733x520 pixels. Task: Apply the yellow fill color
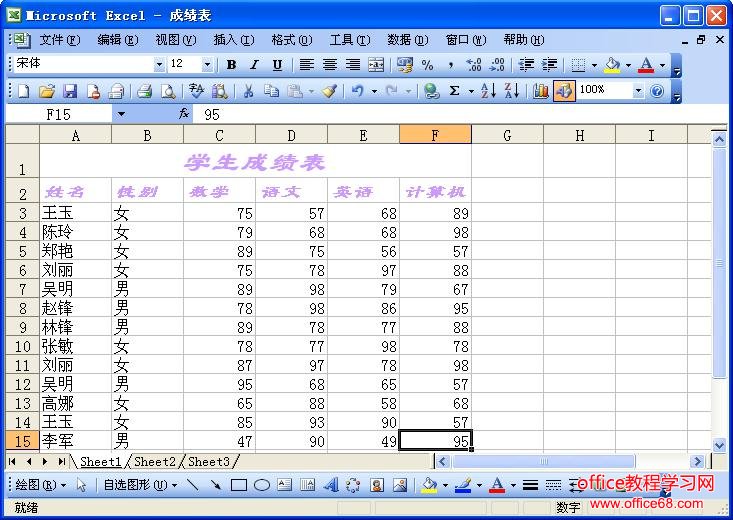tap(612, 65)
